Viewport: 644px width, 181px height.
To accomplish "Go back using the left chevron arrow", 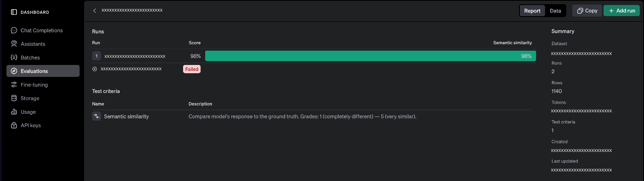I will click(95, 10).
